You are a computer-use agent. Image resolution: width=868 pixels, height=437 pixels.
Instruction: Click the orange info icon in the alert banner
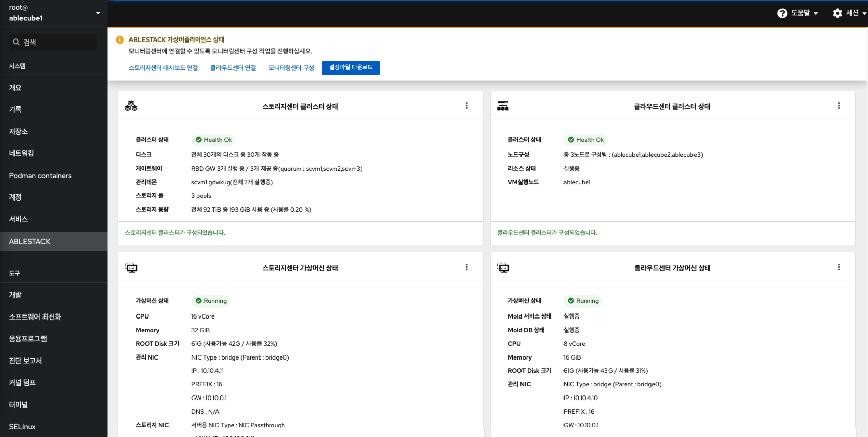(x=120, y=40)
